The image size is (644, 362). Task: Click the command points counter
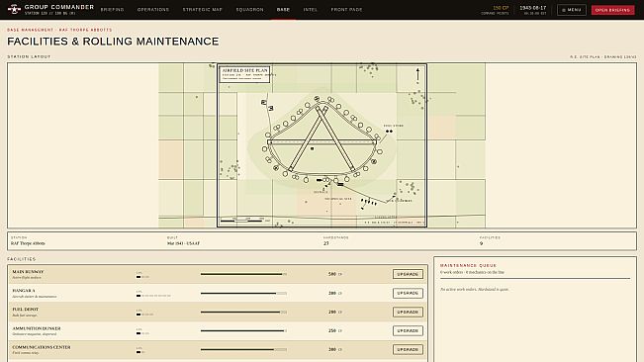click(x=495, y=10)
